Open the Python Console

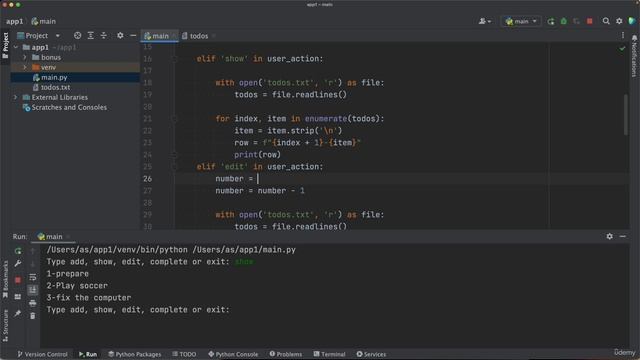233,354
